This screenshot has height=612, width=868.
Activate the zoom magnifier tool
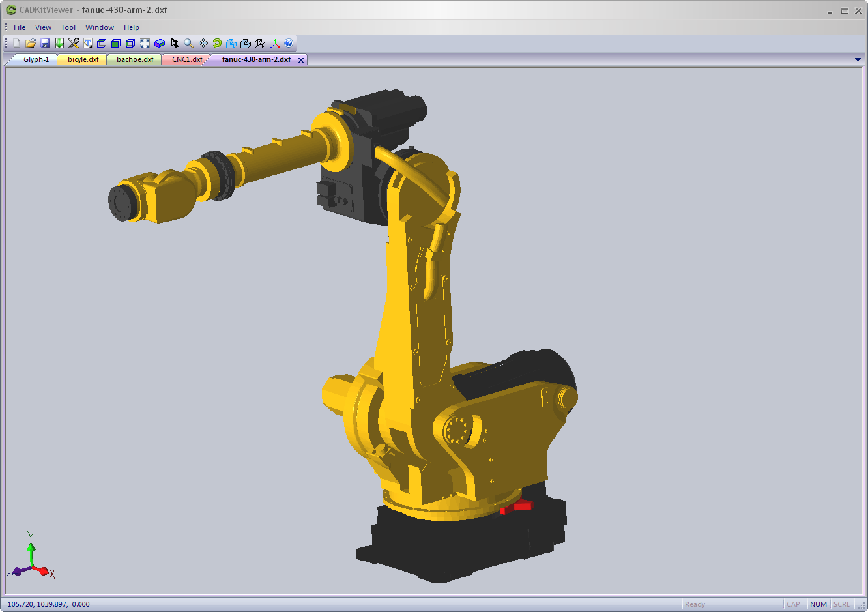tap(188, 43)
